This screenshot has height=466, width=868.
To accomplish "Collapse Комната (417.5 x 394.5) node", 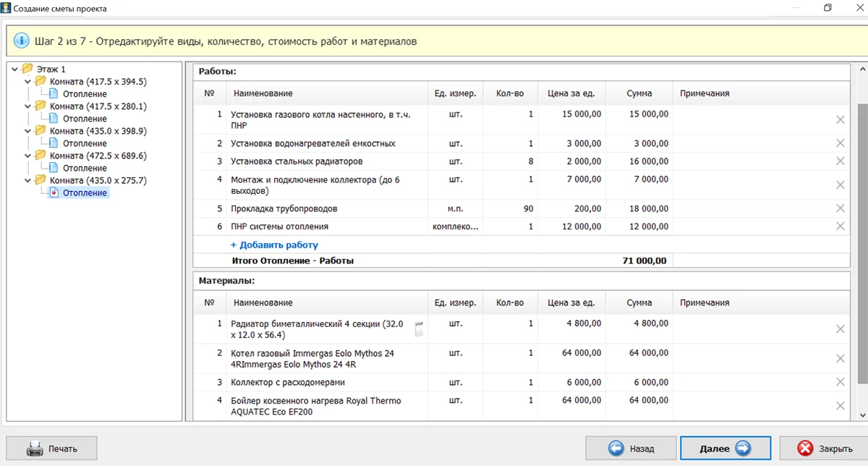I will coord(28,82).
